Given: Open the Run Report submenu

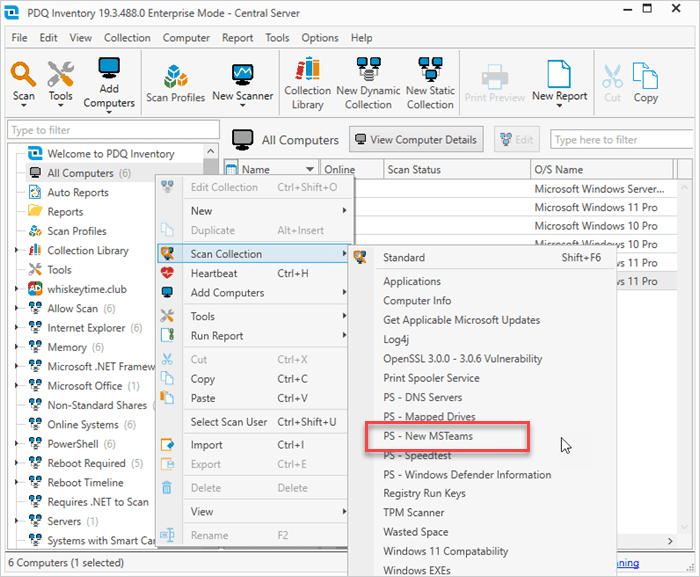Looking at the screenshot, I should tap(253, 336).
